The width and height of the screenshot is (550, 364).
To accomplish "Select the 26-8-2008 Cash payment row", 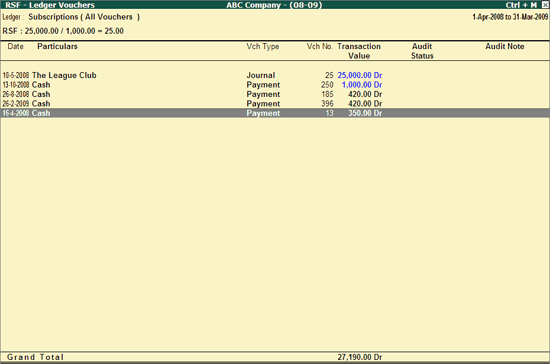I will pos(275,94).
